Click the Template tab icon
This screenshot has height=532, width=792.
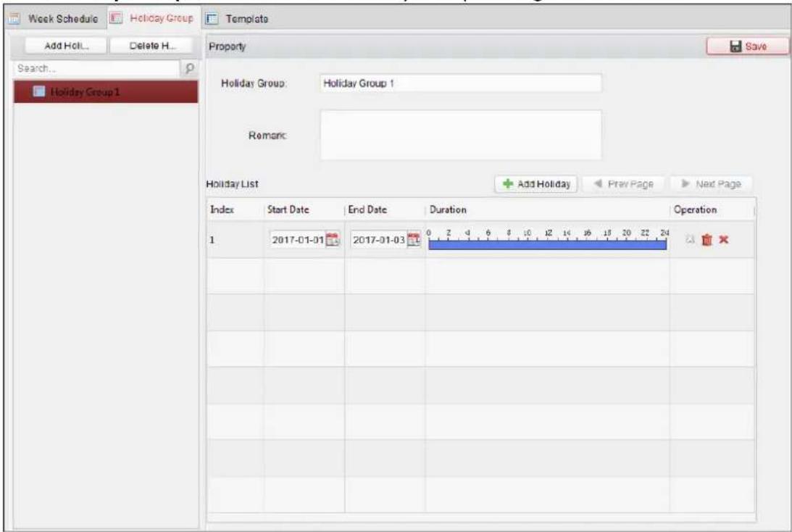212,19
